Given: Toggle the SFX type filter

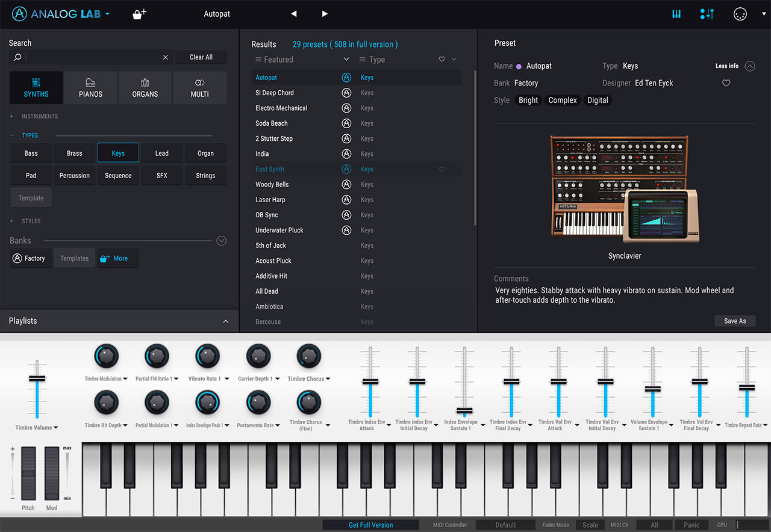Looking at the screenshot, I should [162, 175].
